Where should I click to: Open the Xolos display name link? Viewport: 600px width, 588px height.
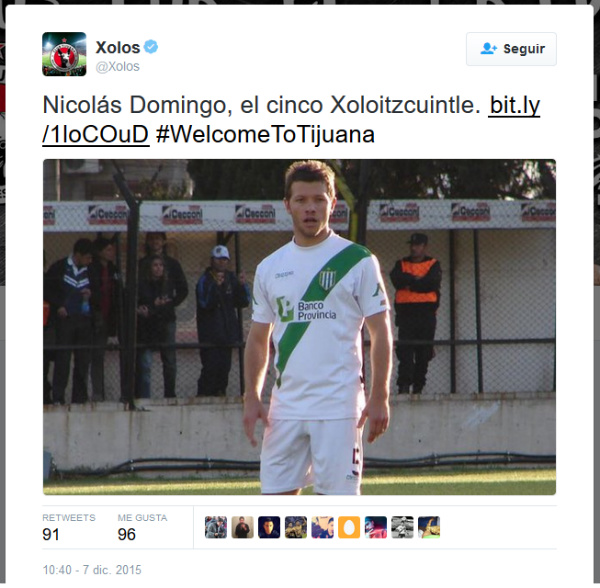118,47
